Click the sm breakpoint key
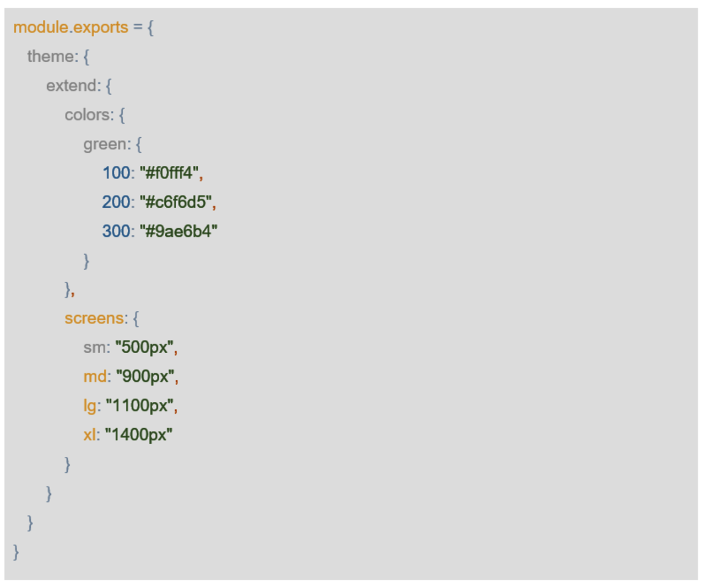The width and height of the screenshot is (705, 588). point(94,347)
